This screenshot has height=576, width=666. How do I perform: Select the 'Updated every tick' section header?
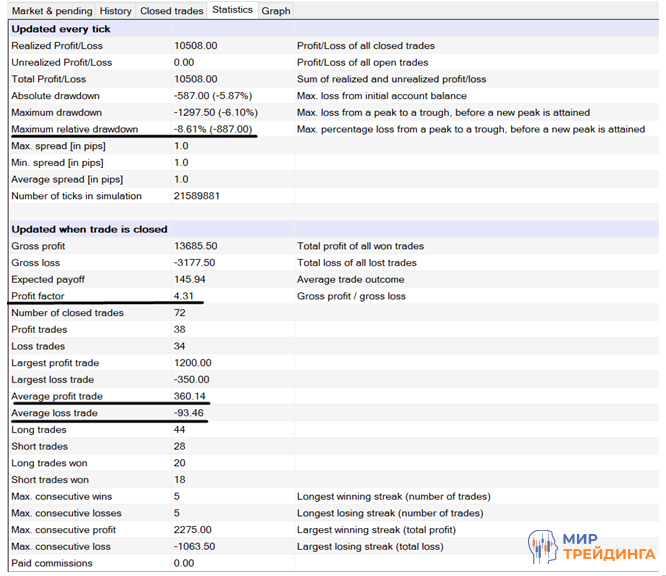pos(61,29)
